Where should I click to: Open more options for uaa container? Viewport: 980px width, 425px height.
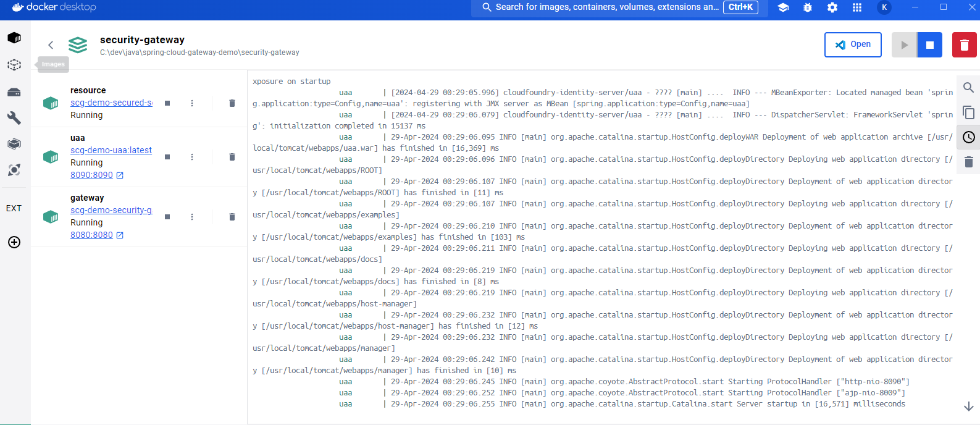tap(192, 157)
